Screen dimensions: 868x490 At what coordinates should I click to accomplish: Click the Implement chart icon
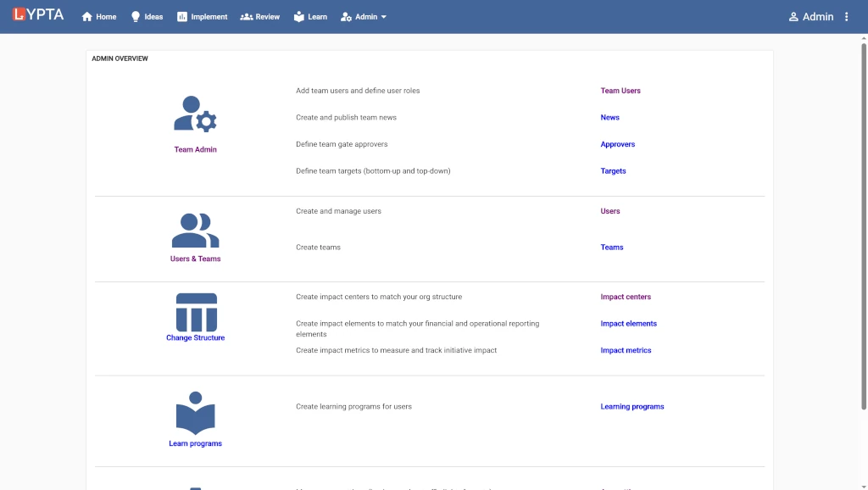[182, 17]
